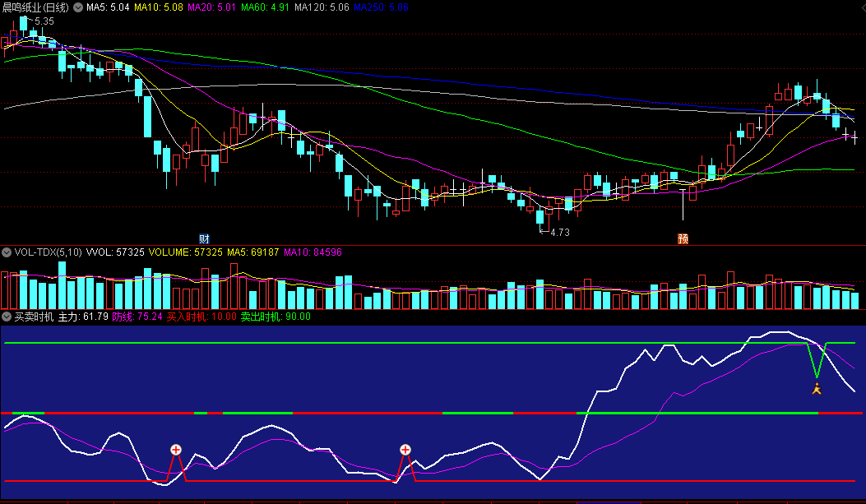Screen dimensions: 866x504
Task: Click the volume MA10: 84596 label
Action: [313, 252]
